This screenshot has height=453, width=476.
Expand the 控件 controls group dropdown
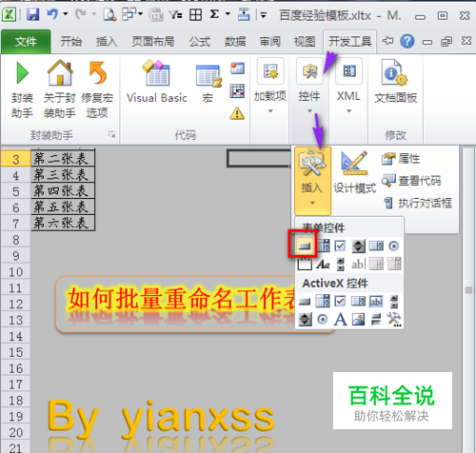309,110
